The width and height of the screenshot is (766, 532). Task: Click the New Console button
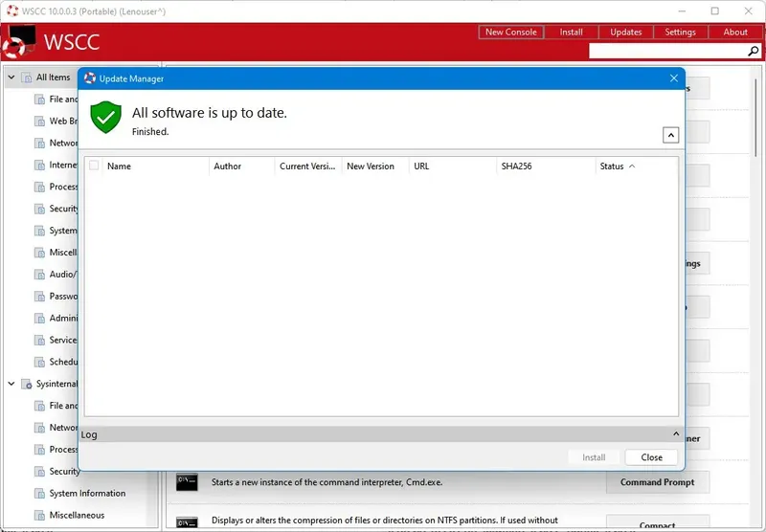tap(511, 33)
